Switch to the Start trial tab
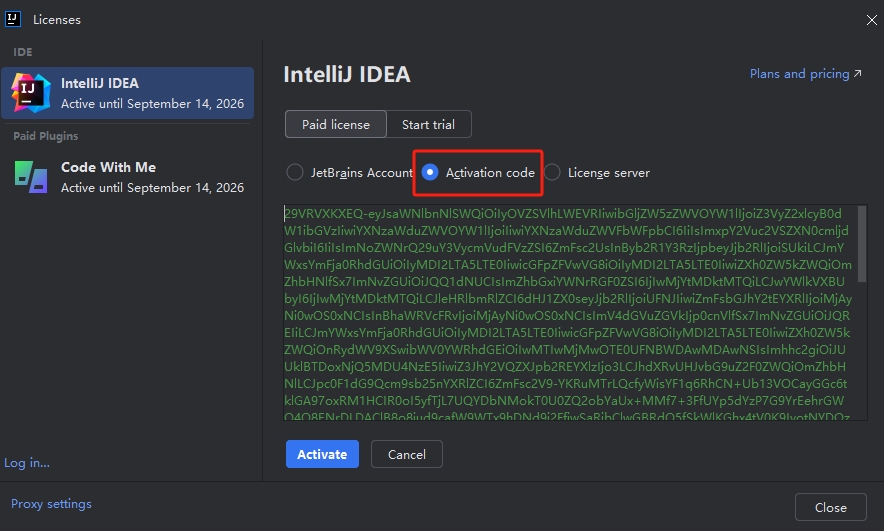 tap(428, 125)
